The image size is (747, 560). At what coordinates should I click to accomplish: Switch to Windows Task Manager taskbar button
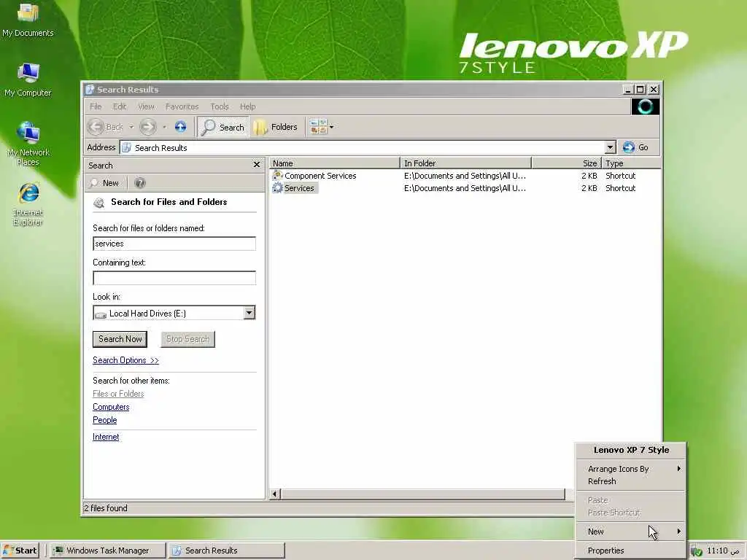tap(107, 551)
